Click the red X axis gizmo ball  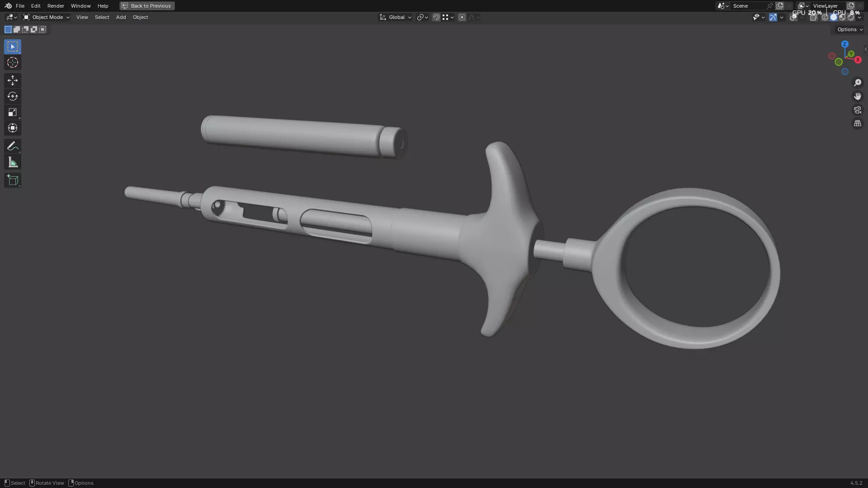point(858,60)
